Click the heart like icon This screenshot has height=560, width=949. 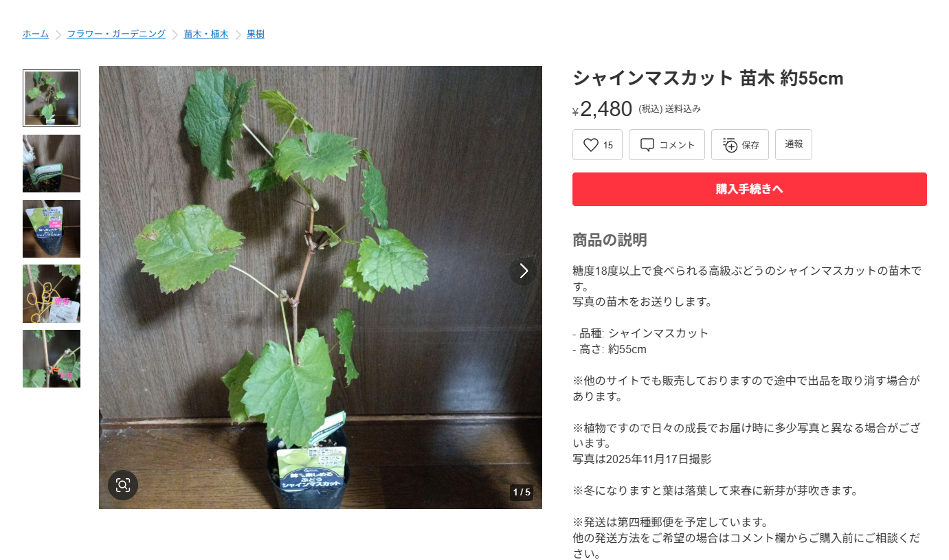point(591,145)
